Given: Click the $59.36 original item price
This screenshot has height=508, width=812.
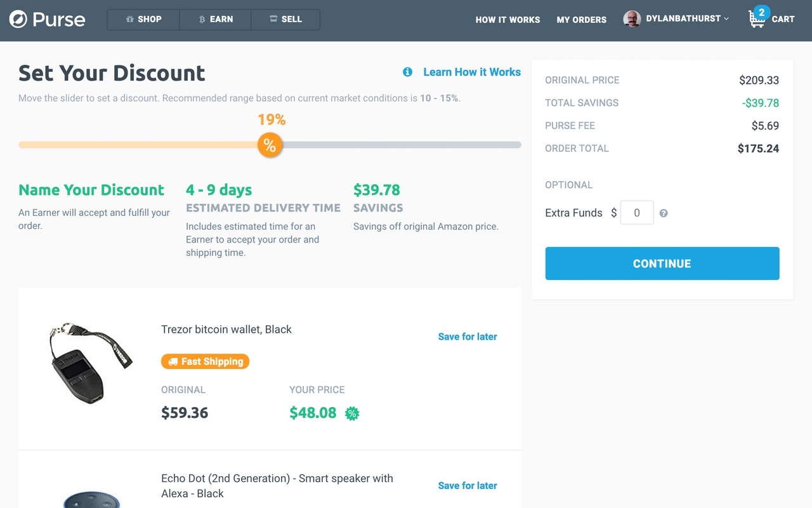Looking at the screenshot, I should pyautogui.click(x=185, y=413).
